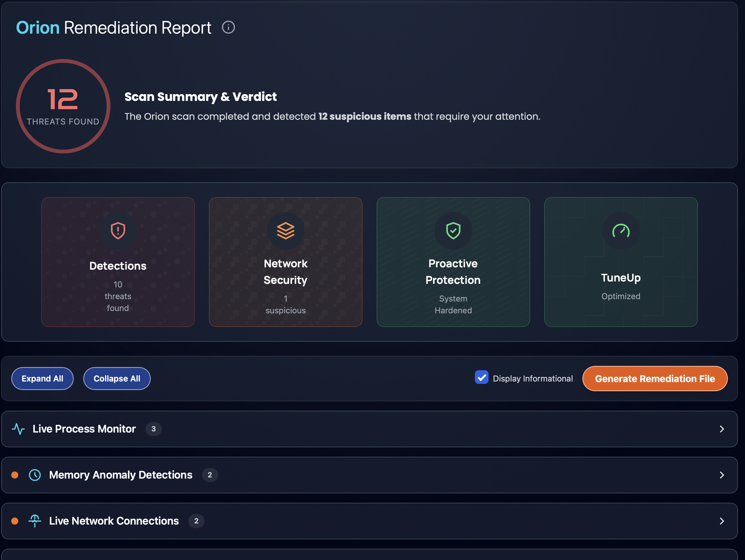Image resolution: width=745 pixels, height=560 pixels.
Task: Click the Scan Summary & Verdict heading
Action: click(x=200, y=97)
